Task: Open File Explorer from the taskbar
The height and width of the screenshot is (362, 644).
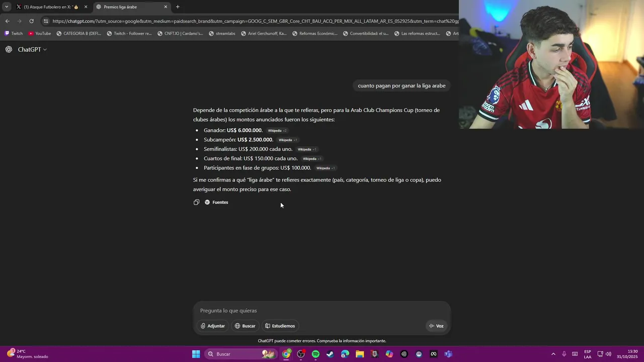Action: tap(360, 354)
